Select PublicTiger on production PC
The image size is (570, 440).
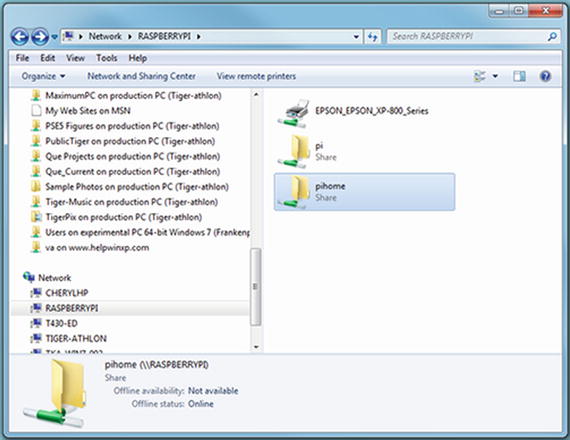point(130,141)
